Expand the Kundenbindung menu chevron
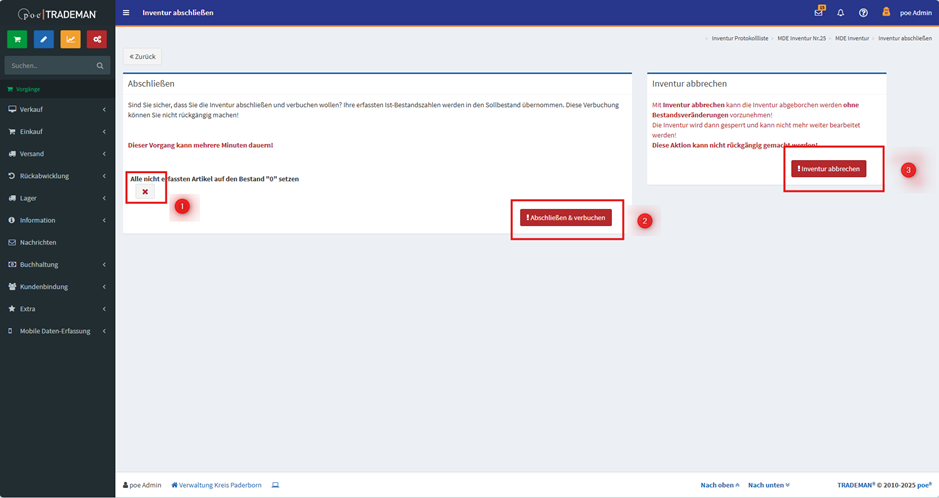This screenshot has height=498, width=939. (x=104, y=287)
